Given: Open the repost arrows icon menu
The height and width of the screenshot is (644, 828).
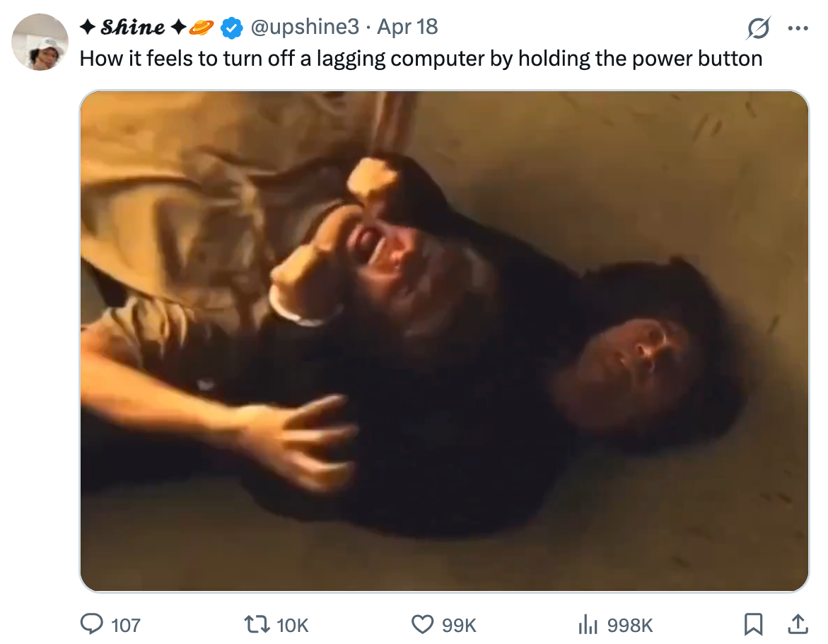Looking at the screenshot, I should [x=255, y=624].
